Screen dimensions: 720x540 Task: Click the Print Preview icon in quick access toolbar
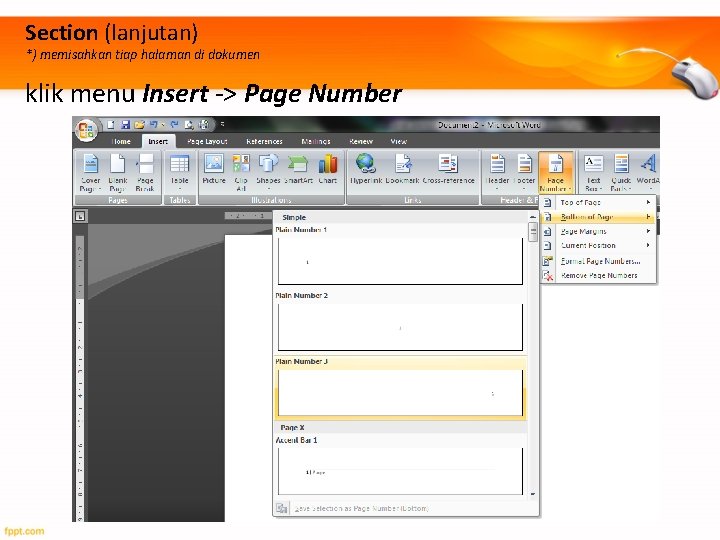click(189, 124)
